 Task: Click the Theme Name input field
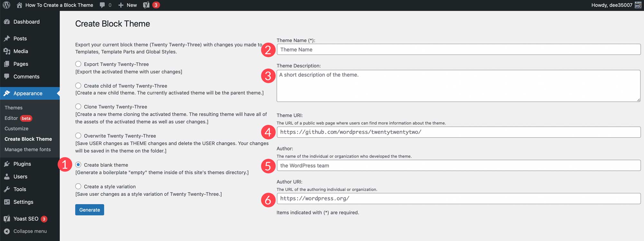459,50
